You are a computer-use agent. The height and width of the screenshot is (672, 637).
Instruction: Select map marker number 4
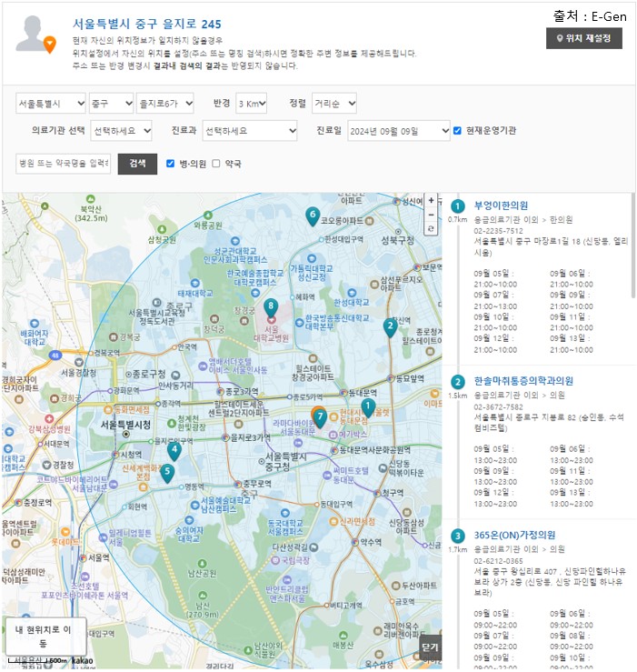(x=174, y=449)
